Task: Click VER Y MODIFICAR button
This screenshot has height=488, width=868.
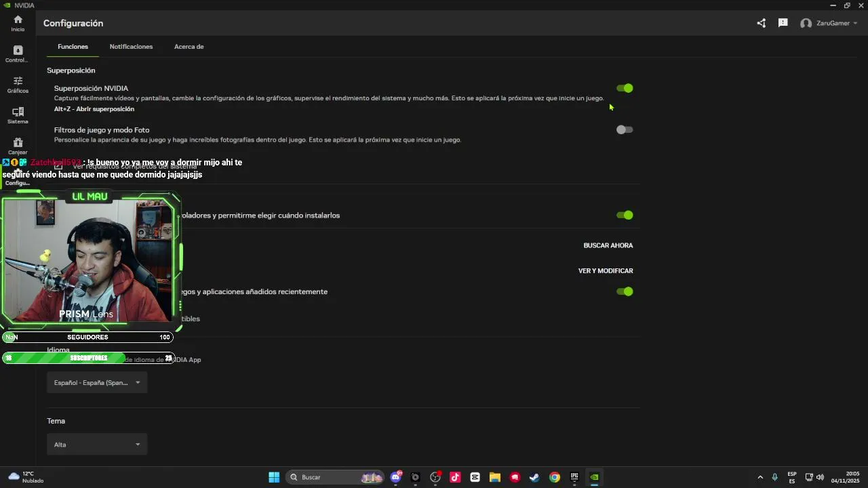Action: (606, 270)
